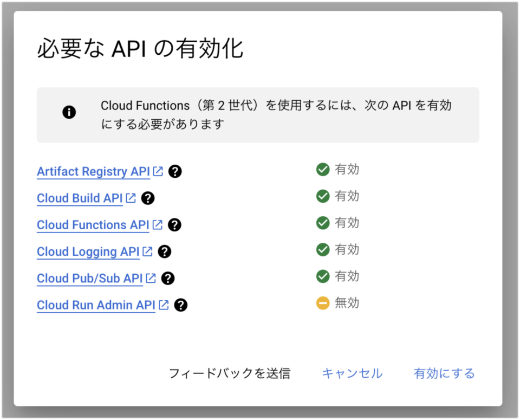Click external-link icon beside Cloud Pub/Sub API
Image resolution: width=520 pixels, height=420 pixels.
pyautogui.click(x=151, y=278)
